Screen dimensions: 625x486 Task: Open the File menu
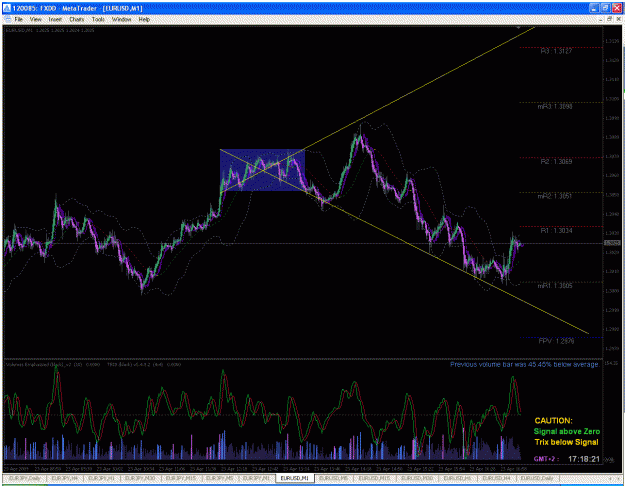coord(18,19)
